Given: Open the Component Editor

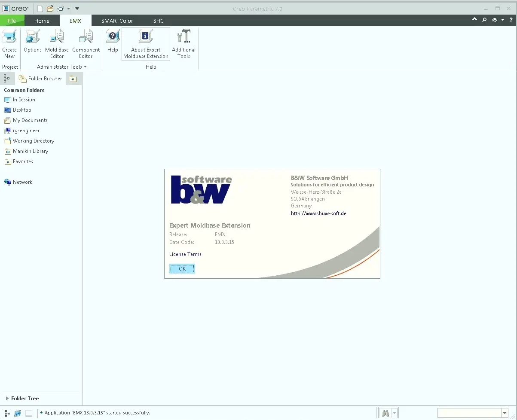Looking at the screenshot, I should pos(86,44).
